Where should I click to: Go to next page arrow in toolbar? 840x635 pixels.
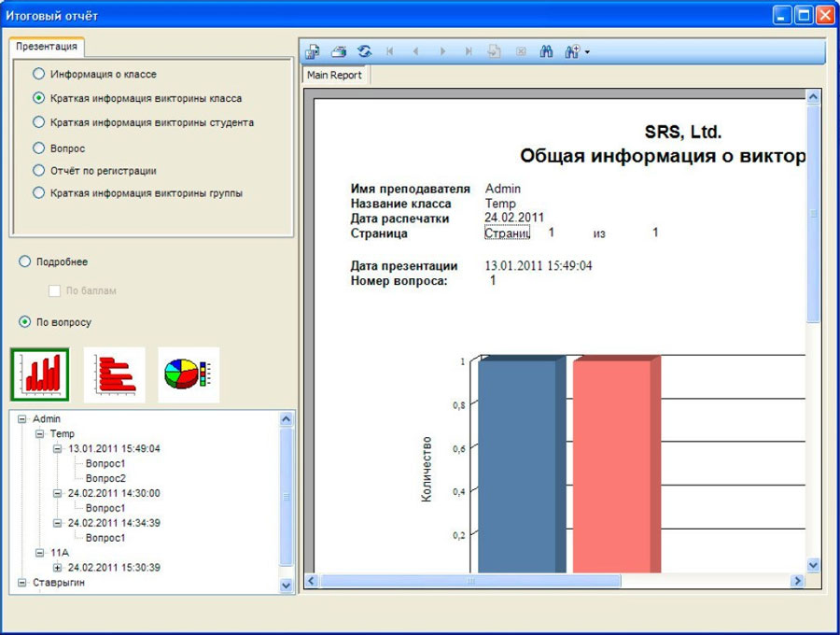442,52
